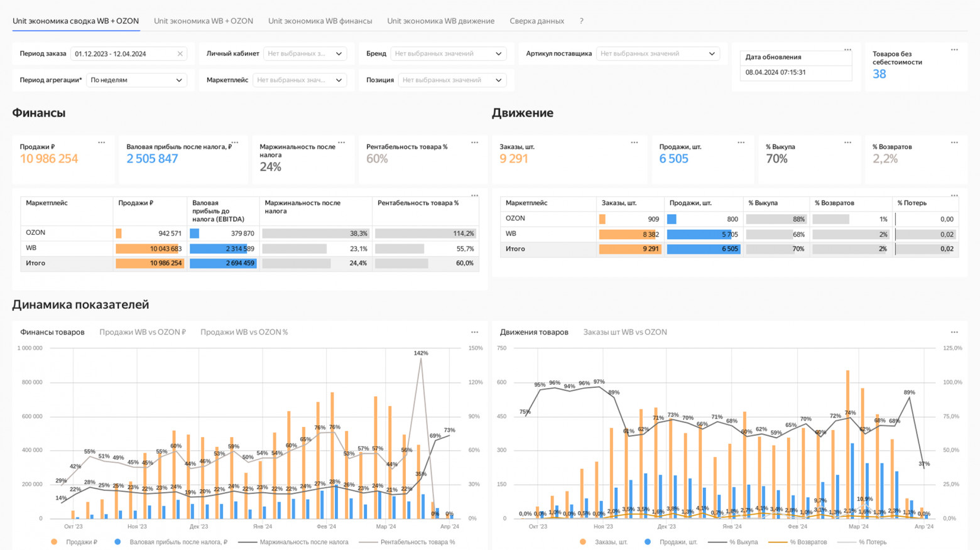980x550 pixels.
Task: Open the Unit экономика WB финансы tab
Action: [x=320, y=20]
